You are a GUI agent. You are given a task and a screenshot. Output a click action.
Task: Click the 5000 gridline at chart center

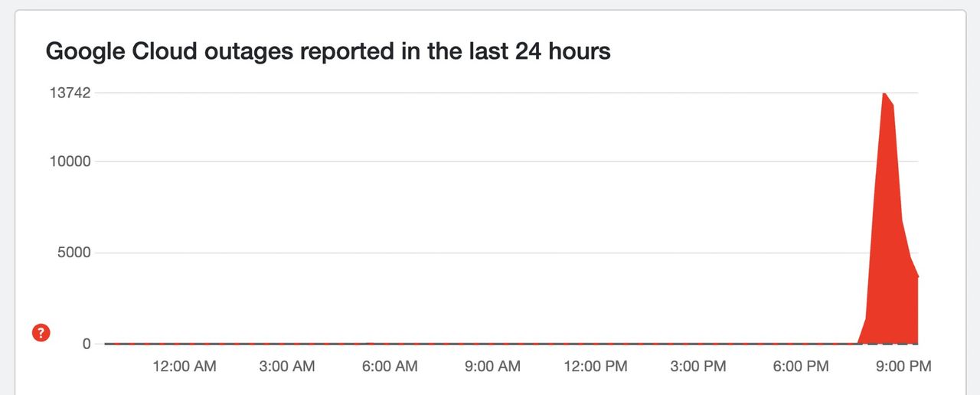click(511, 253)
